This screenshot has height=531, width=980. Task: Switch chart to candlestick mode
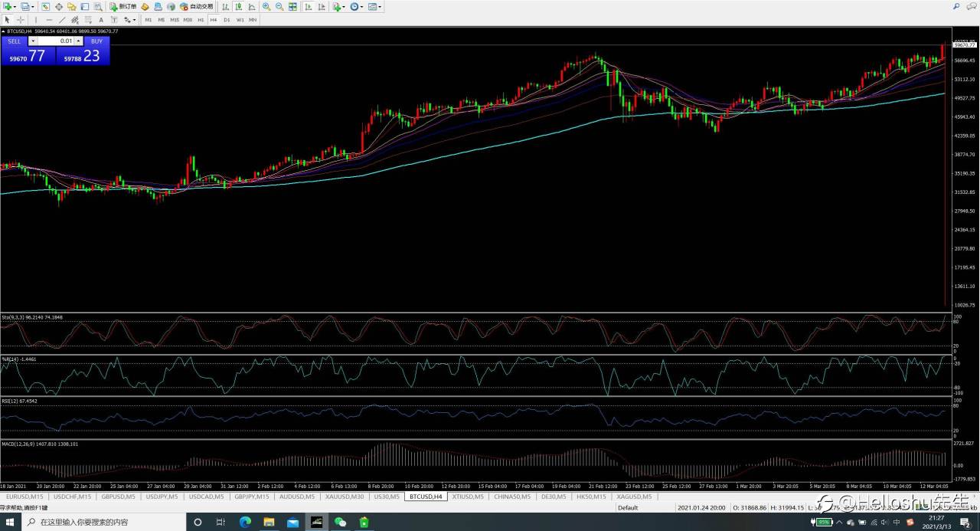[x=237, y=6]
